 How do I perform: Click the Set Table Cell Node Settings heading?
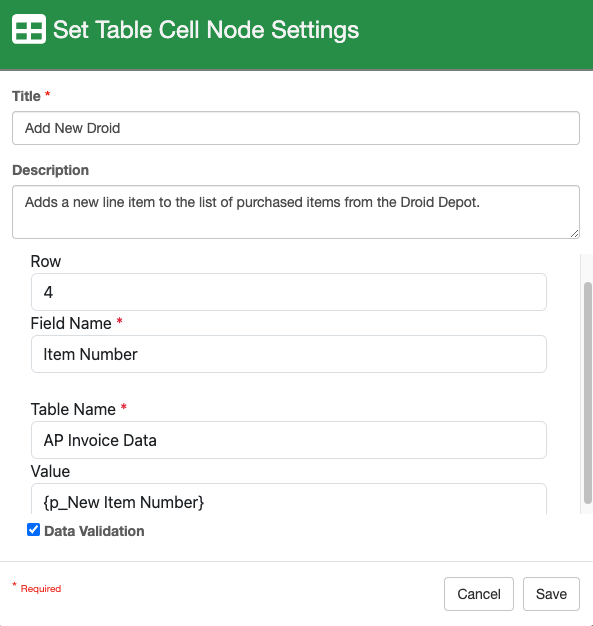coord(206,30)
